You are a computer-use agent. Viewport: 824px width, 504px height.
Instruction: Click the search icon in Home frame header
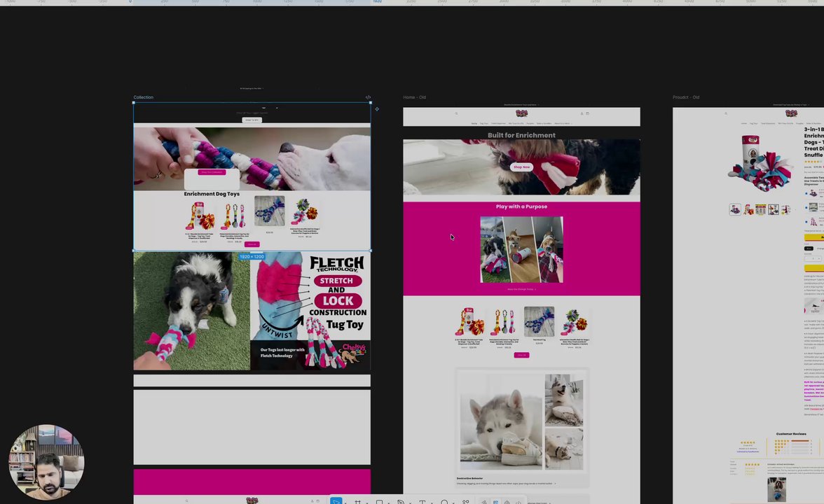[x=456, y=113]
